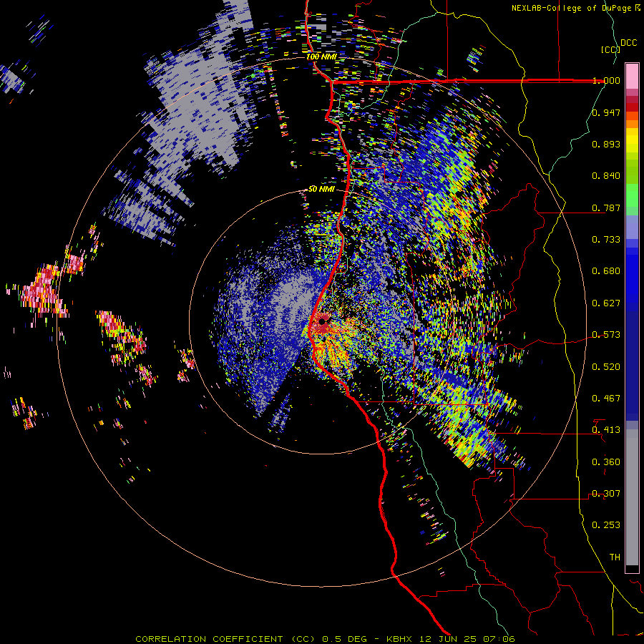
Task: Select the 0.307 legend value
Action: [606, 494]
